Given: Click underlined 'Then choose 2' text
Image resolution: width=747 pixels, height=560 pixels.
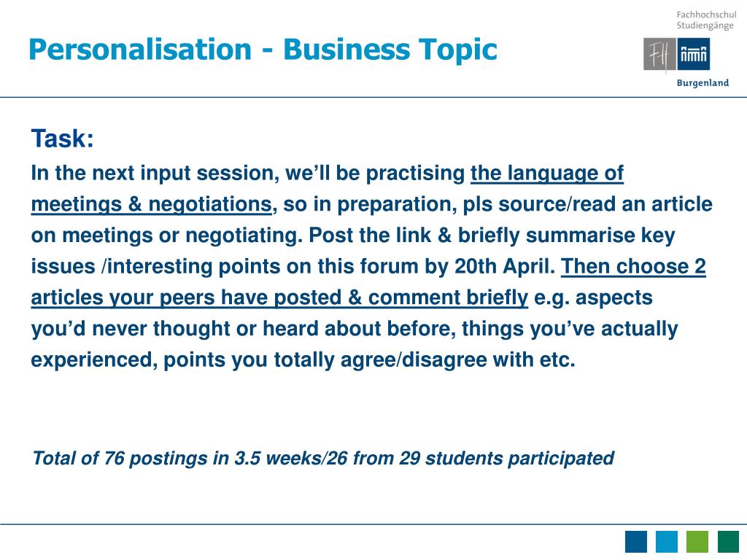Looking at the screenshot, I should tap(633, 267).
